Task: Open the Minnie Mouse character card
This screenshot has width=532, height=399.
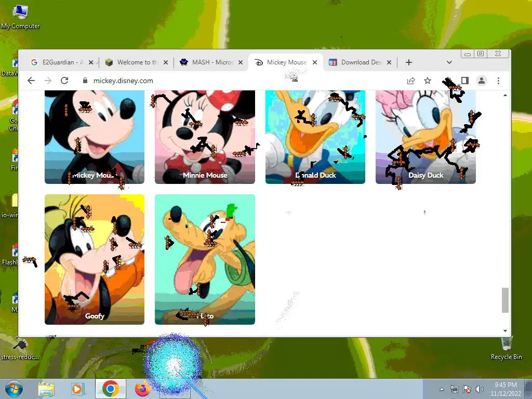Action: [205, 137]
